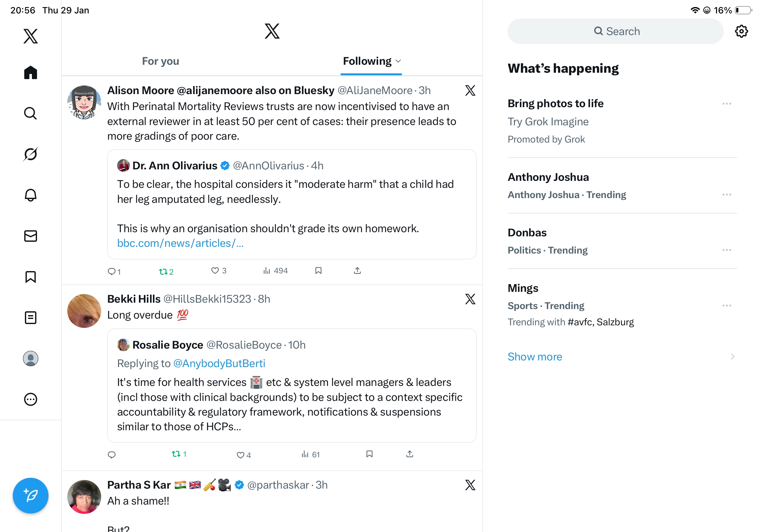The image size is (762, 532).
Task: Open the bbc.com news article link
Action: click(180, 243)
